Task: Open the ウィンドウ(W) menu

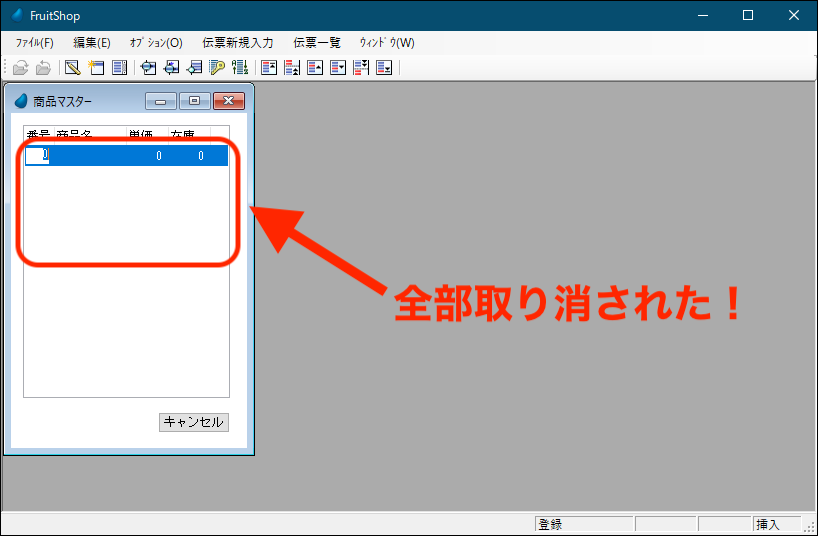Action: tap(387, 43)
